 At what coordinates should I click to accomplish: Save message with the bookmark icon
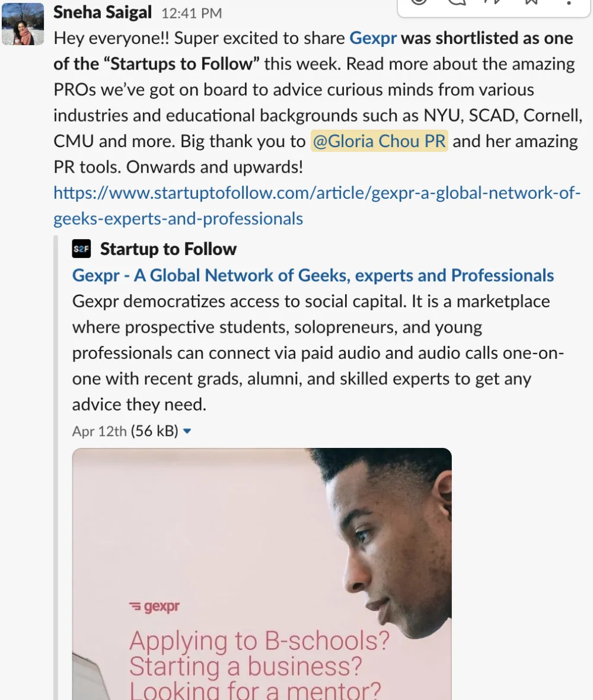(x=531, y=2)
